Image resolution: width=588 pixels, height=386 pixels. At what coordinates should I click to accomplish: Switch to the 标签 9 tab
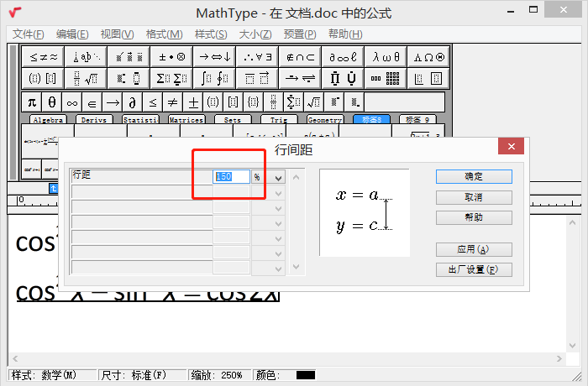coord(417,119)
